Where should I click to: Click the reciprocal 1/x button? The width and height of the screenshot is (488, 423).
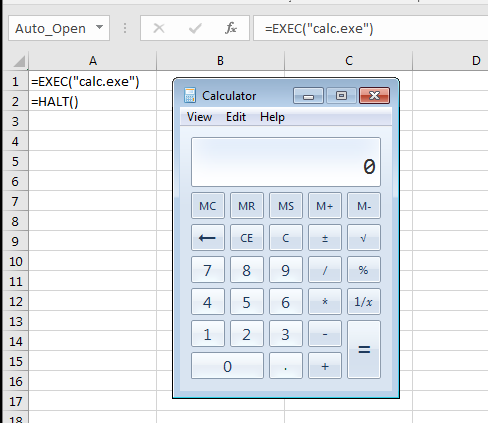364,302
